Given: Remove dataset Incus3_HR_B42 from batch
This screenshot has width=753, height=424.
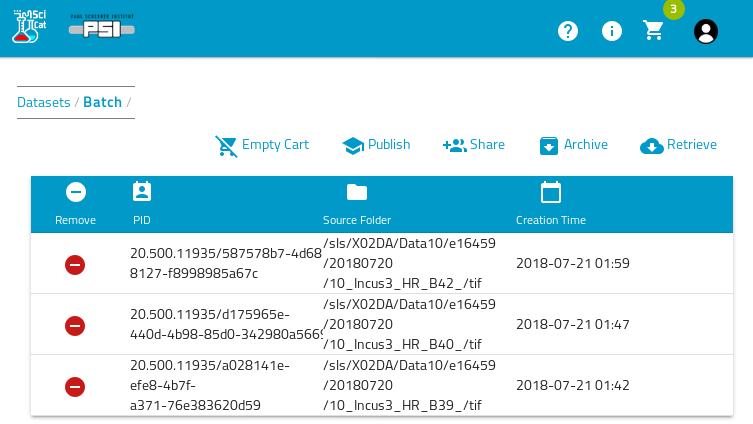Looking at the screenshot, I should pyautogui.click(x=75, y=264).
